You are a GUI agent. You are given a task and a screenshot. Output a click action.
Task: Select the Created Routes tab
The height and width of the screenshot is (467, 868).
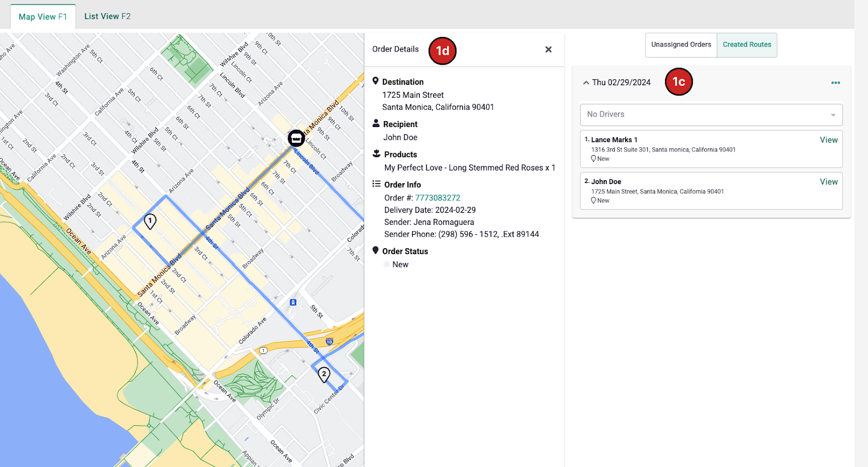[747, 45]
